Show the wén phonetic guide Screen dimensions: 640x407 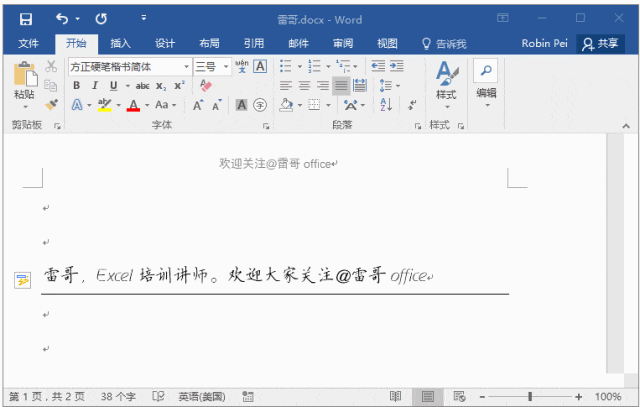[x=242, y=66]
